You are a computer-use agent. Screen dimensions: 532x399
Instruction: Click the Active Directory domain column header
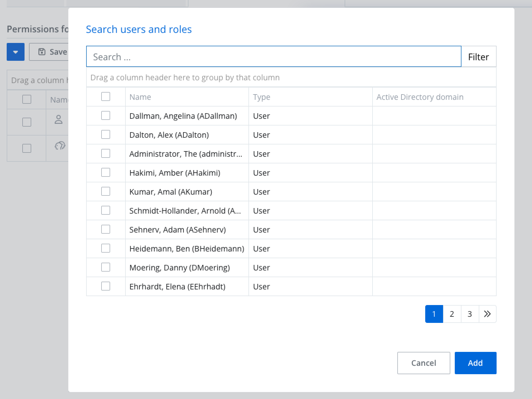point(420,97)
